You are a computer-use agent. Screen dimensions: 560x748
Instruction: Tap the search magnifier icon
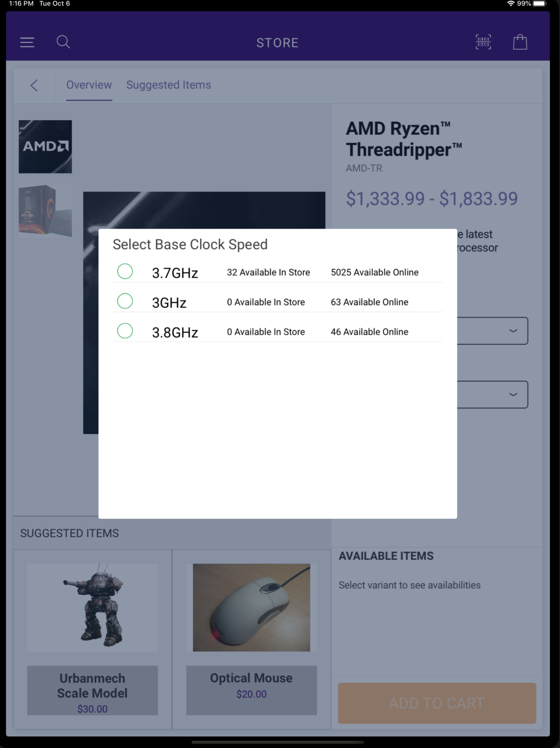63,42
